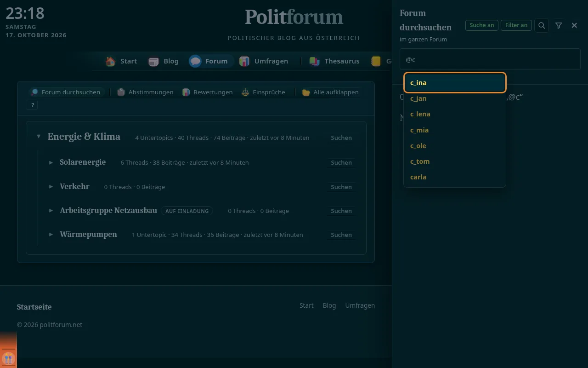Click the ballot icon beside Abstimmungen

pyautogui.click(x=121, y=92)
